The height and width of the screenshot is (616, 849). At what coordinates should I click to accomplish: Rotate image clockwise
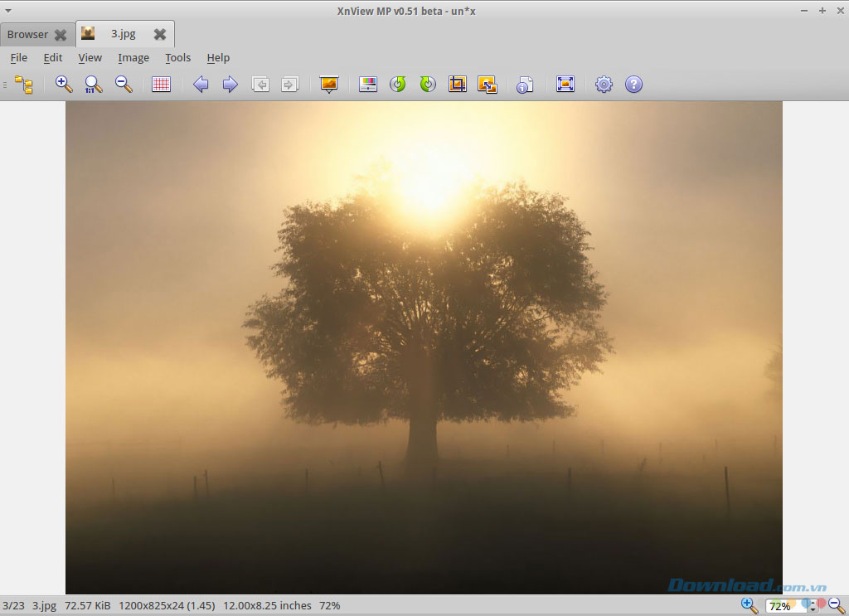[428, 84]
